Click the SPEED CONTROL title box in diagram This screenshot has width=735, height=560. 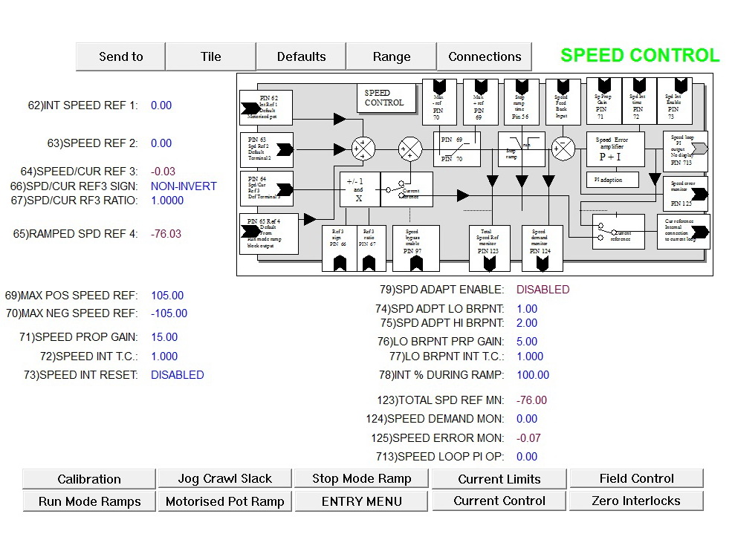pos(386,99)
